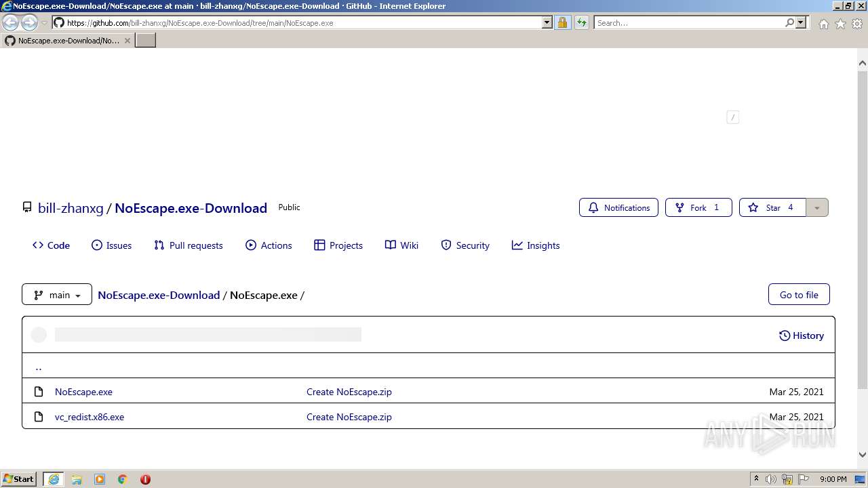Open the Issues tab
Viewport: 868px width, 488px height.
112,245
